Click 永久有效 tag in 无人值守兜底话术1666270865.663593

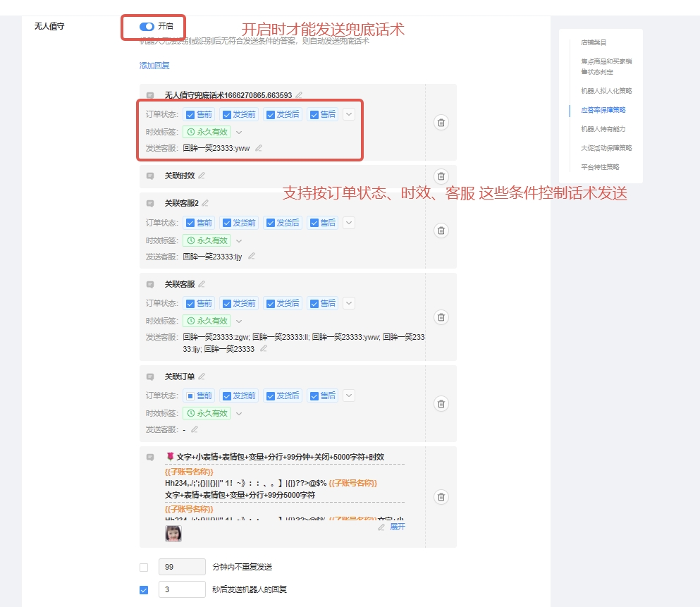coord(207,132)
